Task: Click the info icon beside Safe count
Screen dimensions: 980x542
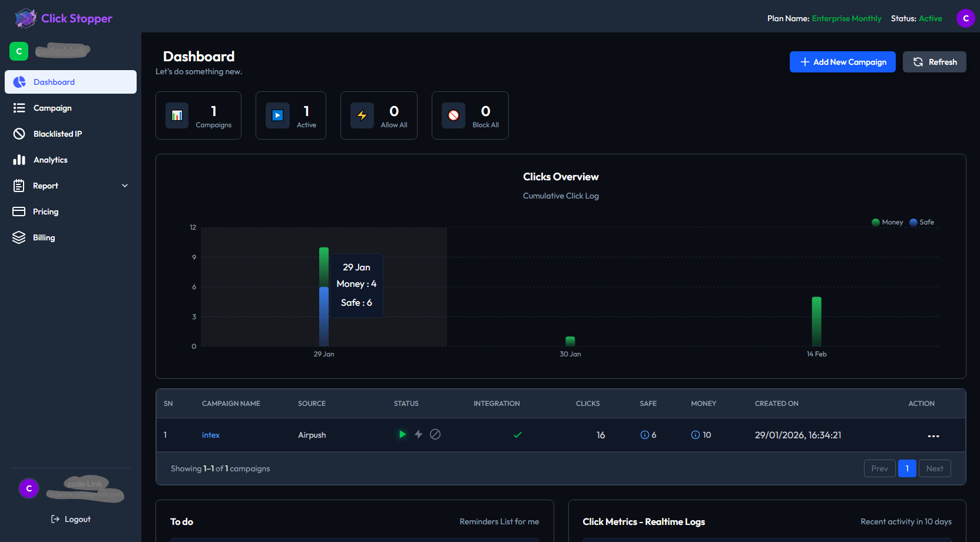Action: point(644,435)
